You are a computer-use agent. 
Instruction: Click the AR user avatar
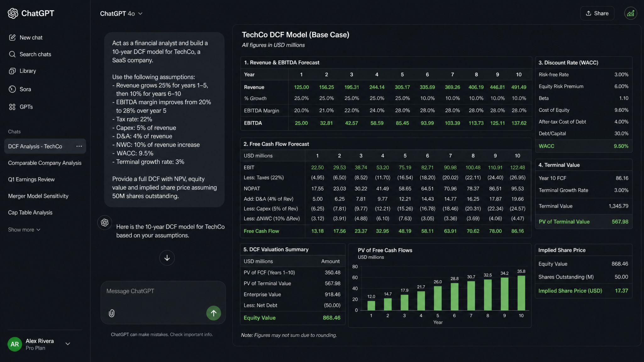pos(14,344)
